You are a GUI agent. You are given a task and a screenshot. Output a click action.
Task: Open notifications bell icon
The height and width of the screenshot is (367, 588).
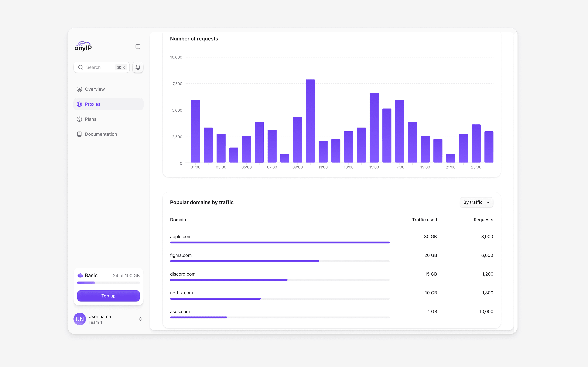[x=138, y=67]
